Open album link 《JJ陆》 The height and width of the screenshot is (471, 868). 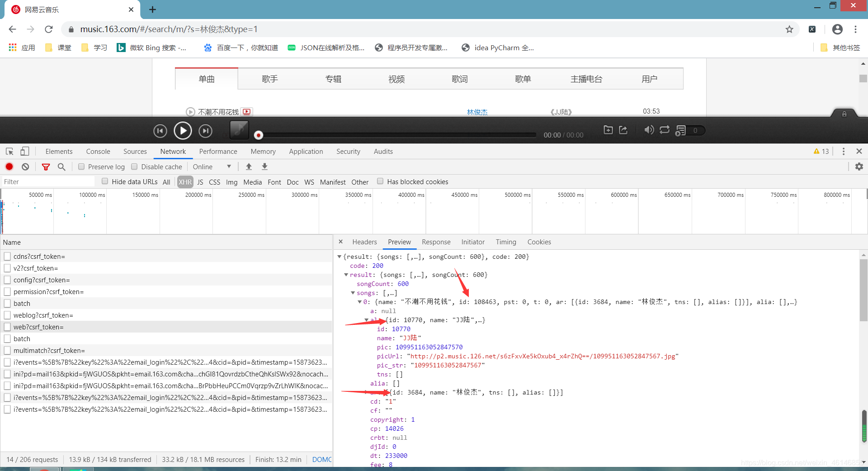pos(561,112)
